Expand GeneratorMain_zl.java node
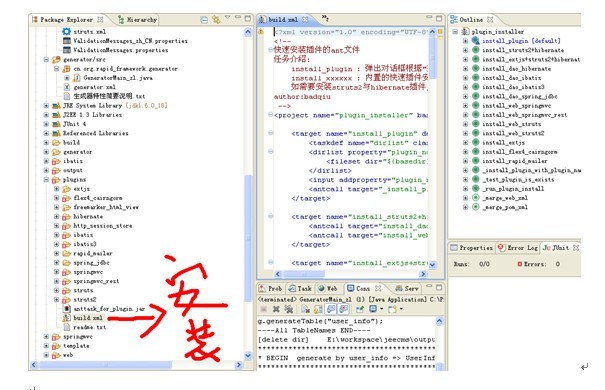The image size is (605, 390). coord(66,78)
